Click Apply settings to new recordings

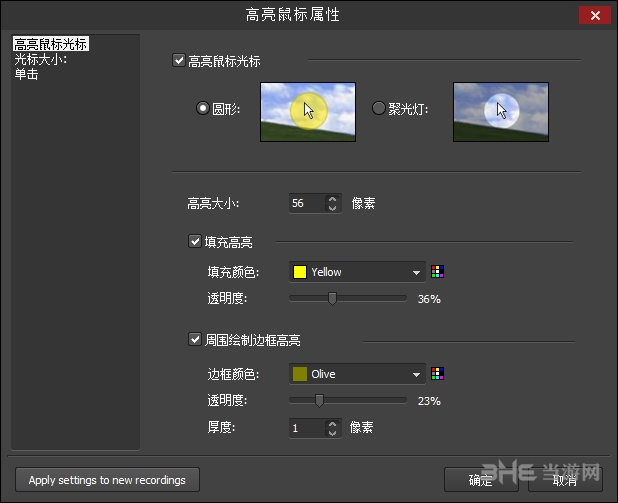[107, 480]
